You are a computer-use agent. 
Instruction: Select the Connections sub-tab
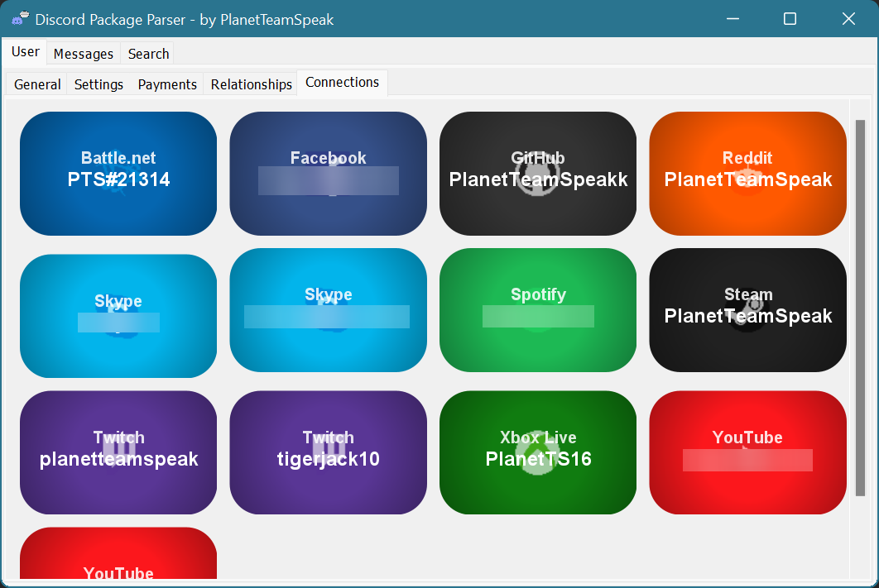(x=342, y=83)
